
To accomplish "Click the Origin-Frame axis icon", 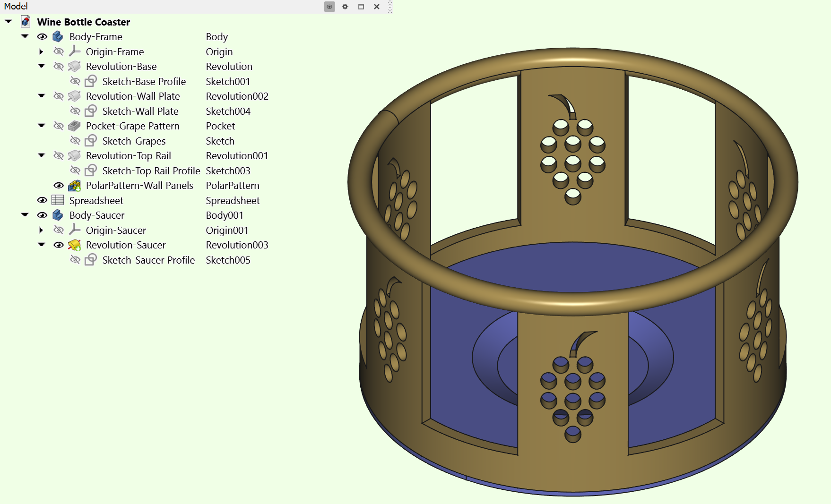I will 74,51.
